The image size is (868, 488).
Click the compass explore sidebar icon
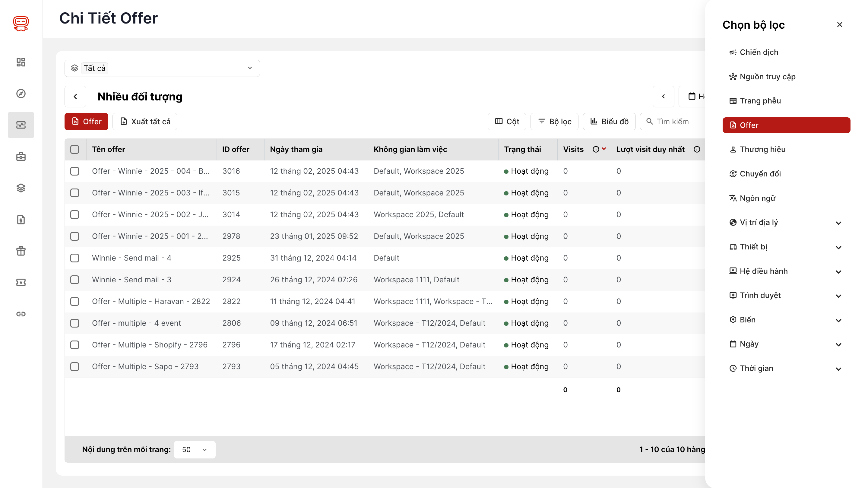click(x=21, y=93)
